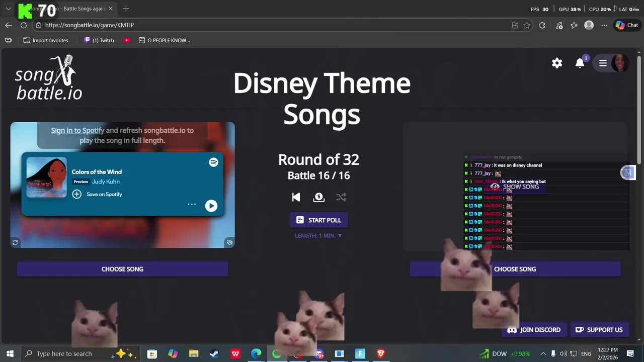Click the Windows search box
This screenshot has width=644, height=362.
pyautogui.click(x=80, y=353)
